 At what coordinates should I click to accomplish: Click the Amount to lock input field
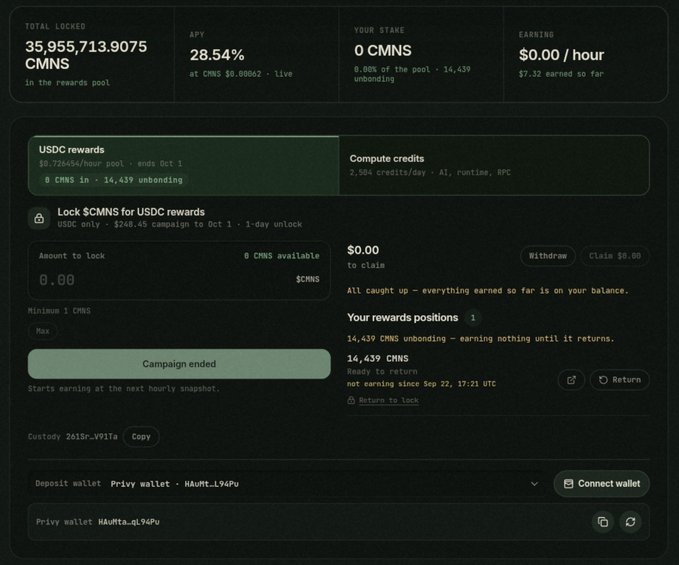pyautogui.click(x=179, y=271)
